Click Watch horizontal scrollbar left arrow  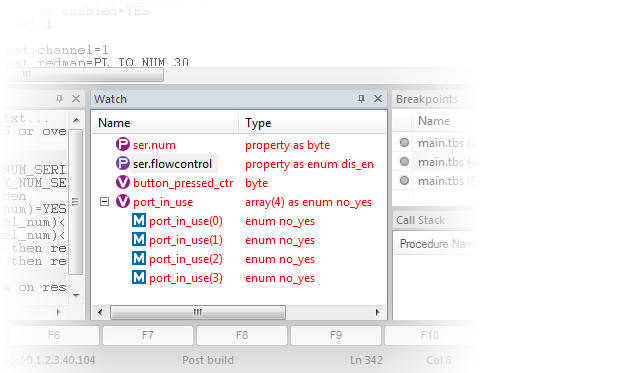(100, 312)
